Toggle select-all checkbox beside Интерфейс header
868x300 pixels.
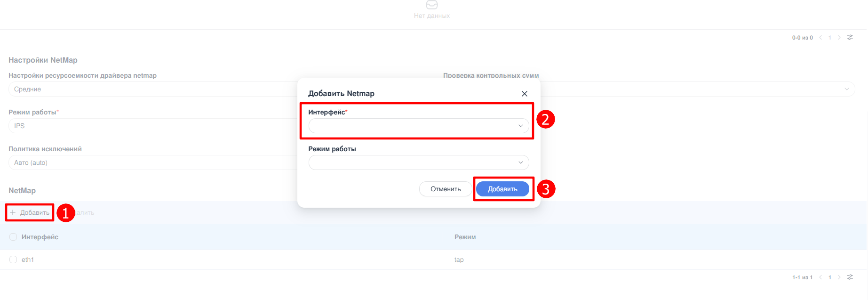13,237
